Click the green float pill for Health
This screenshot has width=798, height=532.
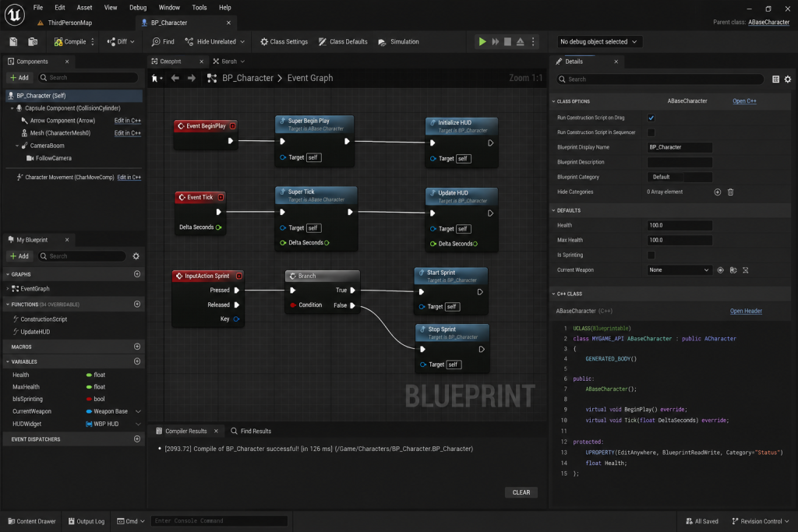(89, 375)
